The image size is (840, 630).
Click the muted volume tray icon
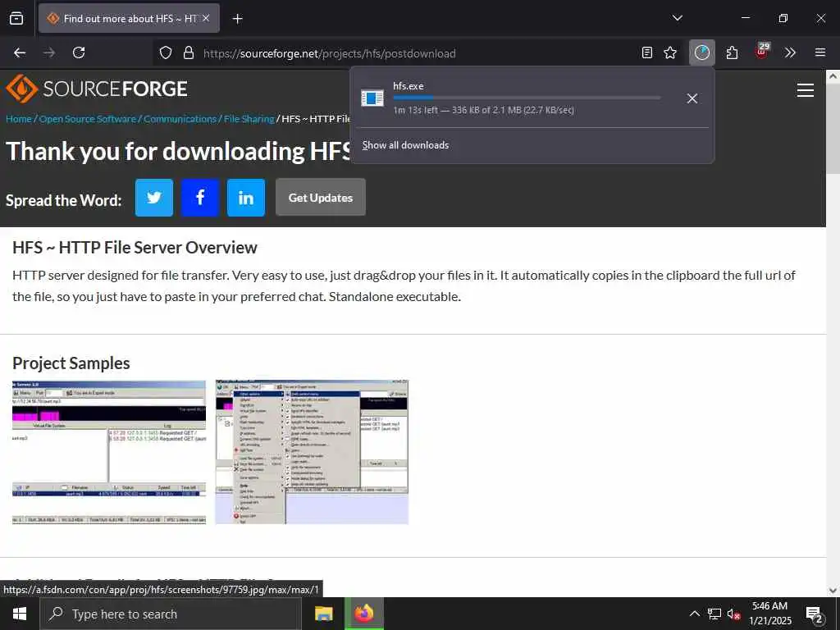click(733, 614)
